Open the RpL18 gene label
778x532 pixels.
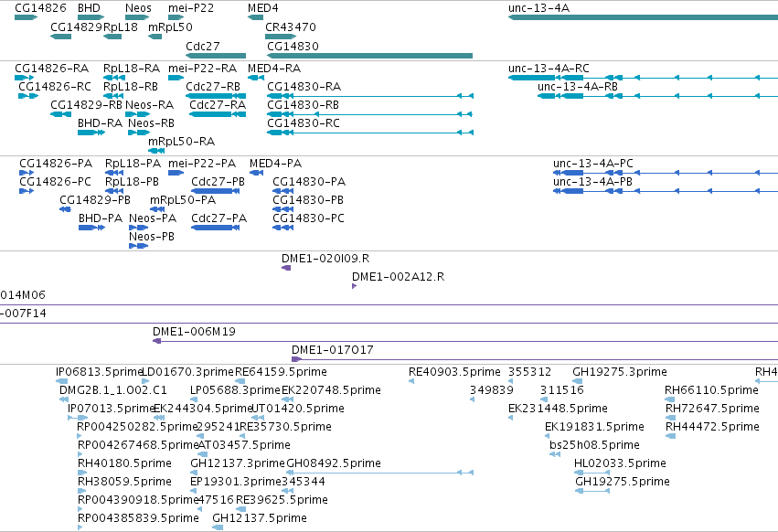pos(121,27)
